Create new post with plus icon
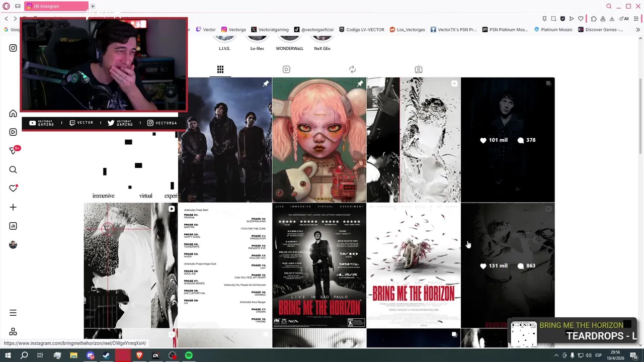This screenshot has width=644, height=362. (13, 207)
